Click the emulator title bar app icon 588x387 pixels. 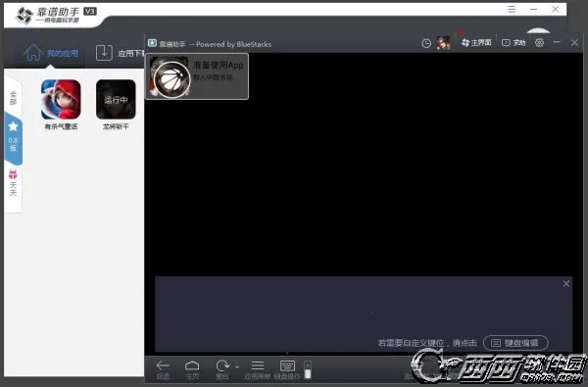(152, 43)
